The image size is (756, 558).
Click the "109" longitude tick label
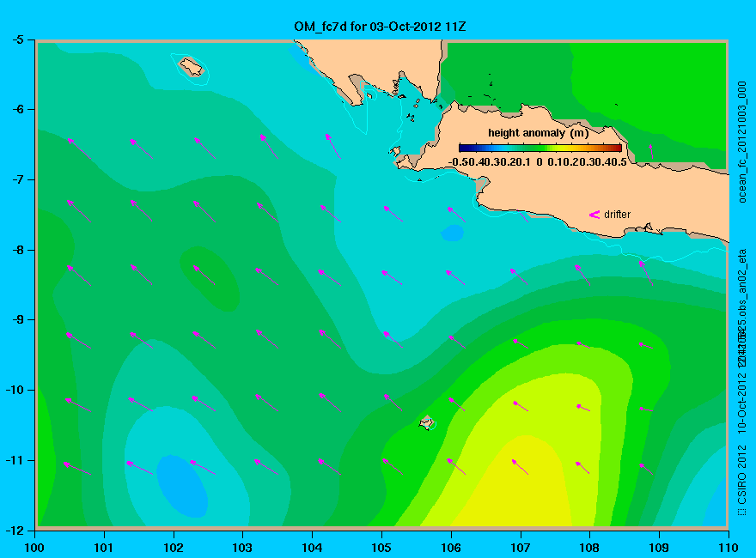point(659,548)
